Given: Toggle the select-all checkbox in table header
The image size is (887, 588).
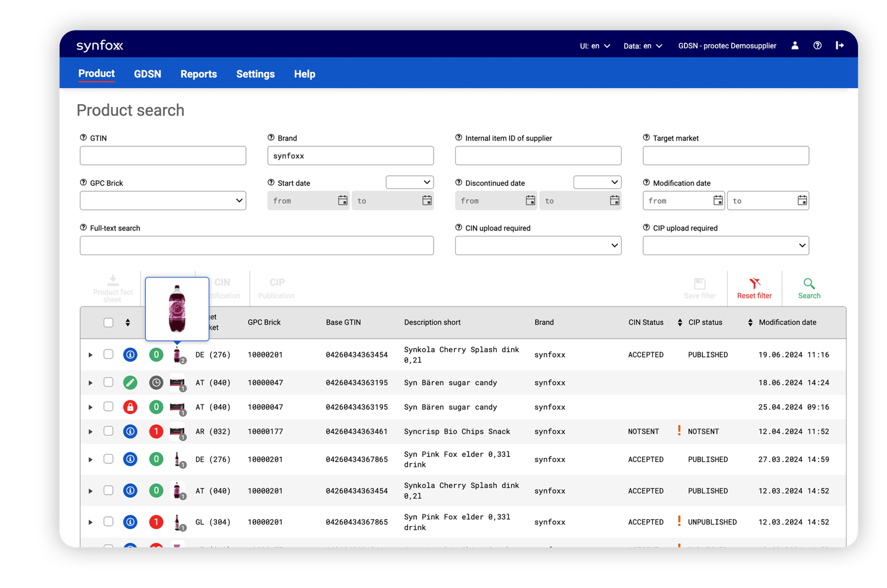Looking at the screenshot, I should [108, 322].
